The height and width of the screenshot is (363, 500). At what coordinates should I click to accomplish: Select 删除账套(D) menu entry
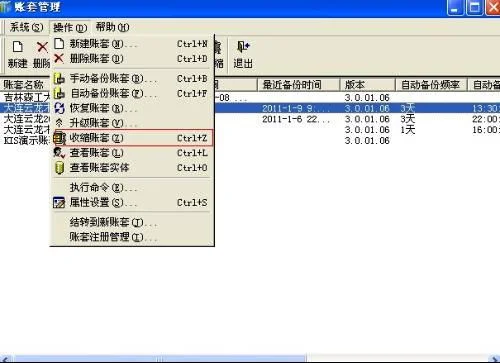[x=131, y=59]
